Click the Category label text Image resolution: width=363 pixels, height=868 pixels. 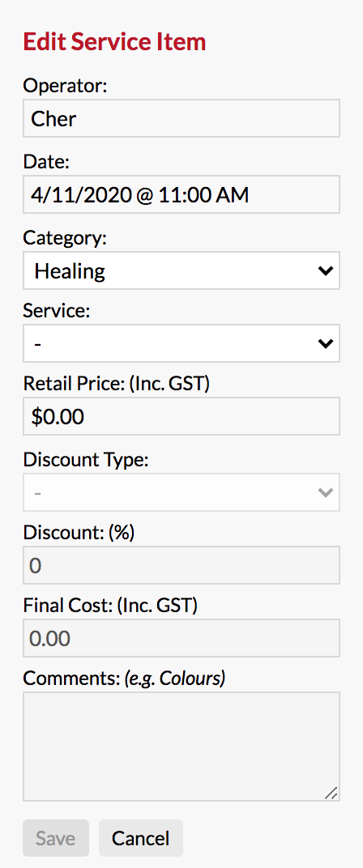click(x=66, y=237)
